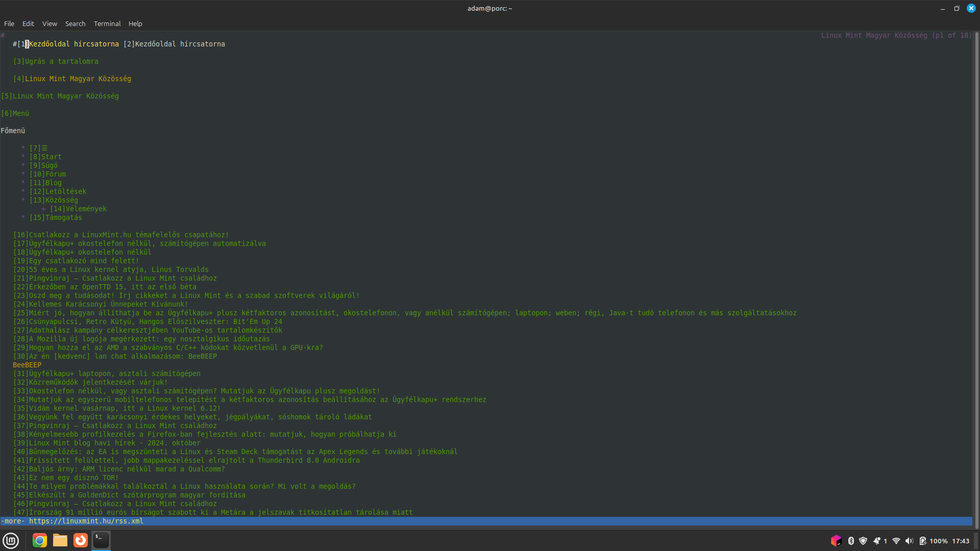Open the JetBrains Toolbox tray icon

click(x=836, y=541)
